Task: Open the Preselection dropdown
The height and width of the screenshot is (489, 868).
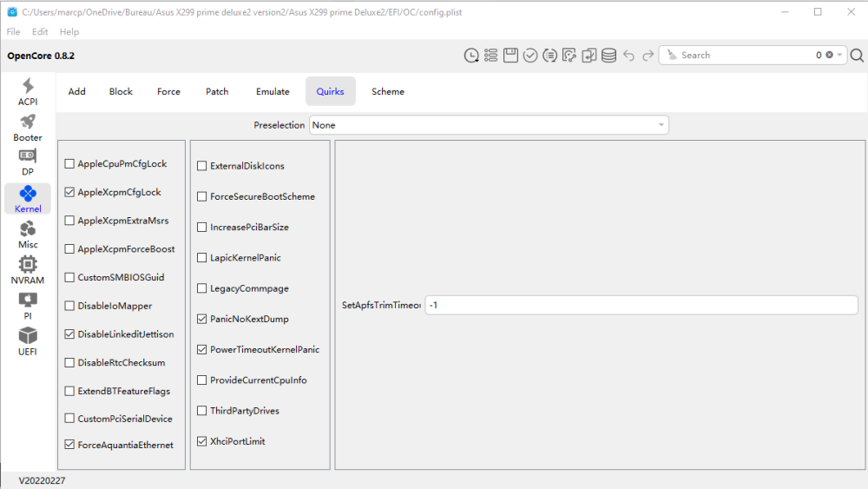Action: pyautogui.click(x=489, y=125)
